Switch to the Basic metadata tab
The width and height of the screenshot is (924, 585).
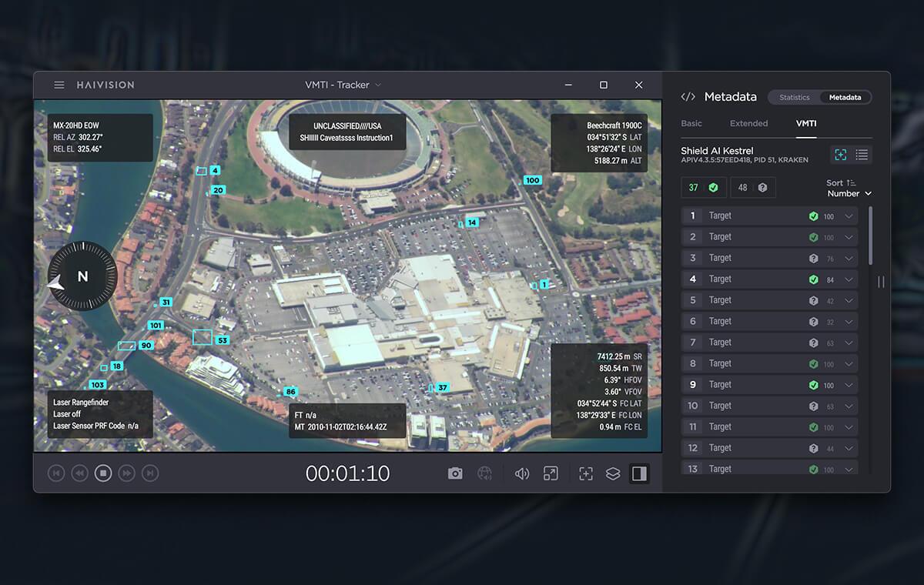(x=691, y=123)
